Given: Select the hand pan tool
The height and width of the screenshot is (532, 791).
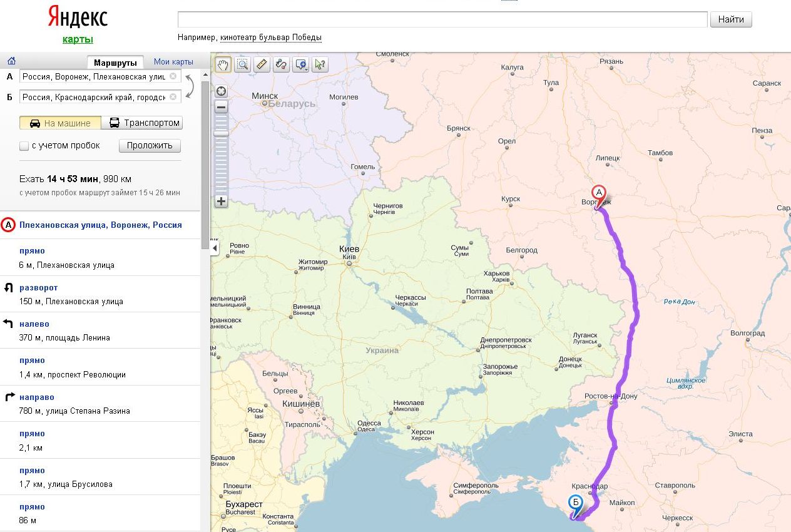Looking at the screenshot, I should [223, 64].
